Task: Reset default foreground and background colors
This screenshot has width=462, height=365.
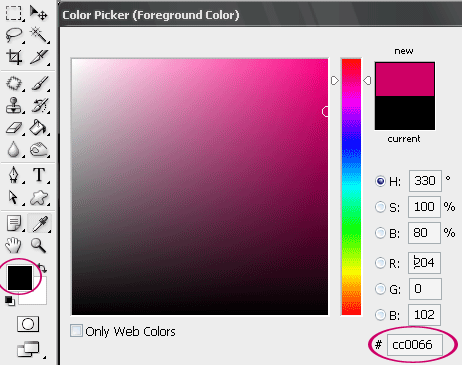Action: (9, 300)
